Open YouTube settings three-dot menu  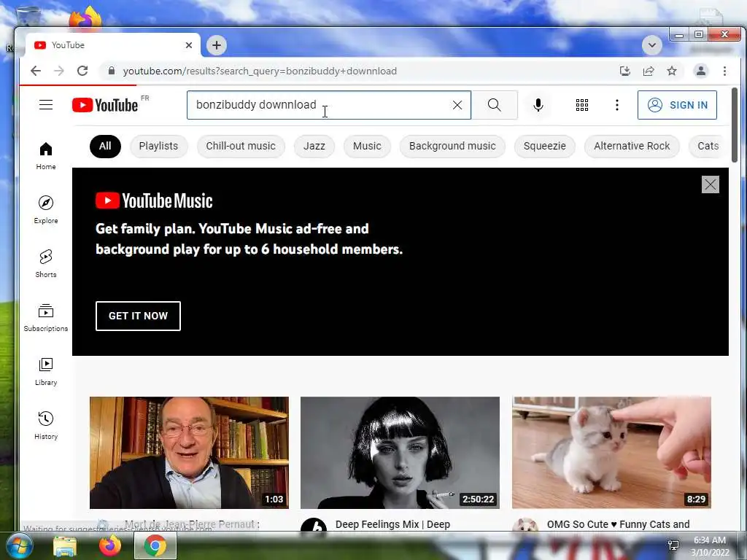[x=617, y=105]
